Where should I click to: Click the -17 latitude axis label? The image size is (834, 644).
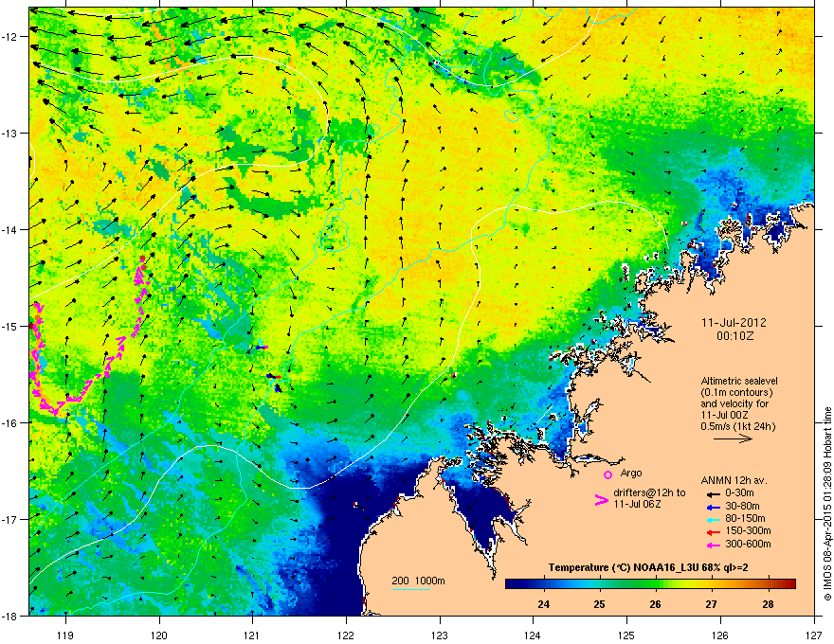tap(10, 519)
